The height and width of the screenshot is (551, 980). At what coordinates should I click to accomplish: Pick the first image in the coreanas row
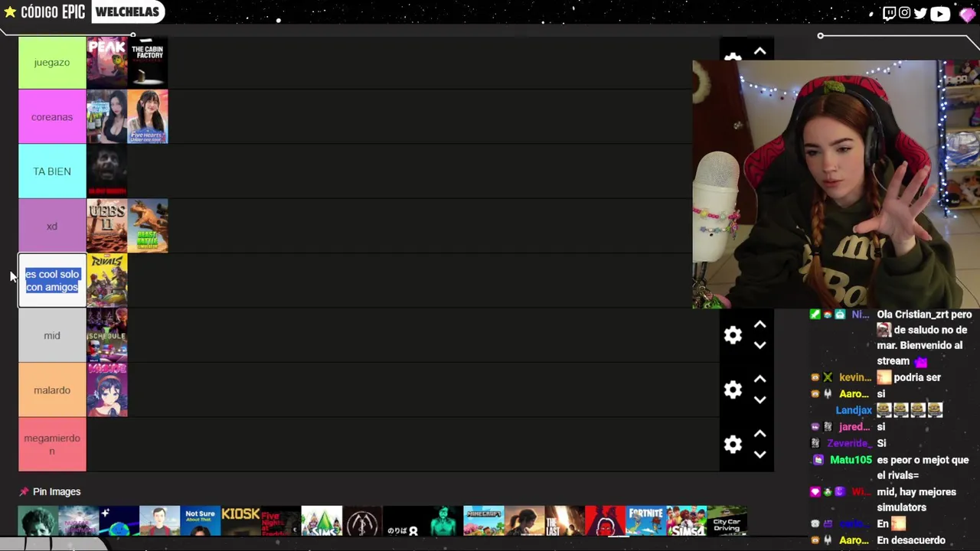tap(107, 117)
